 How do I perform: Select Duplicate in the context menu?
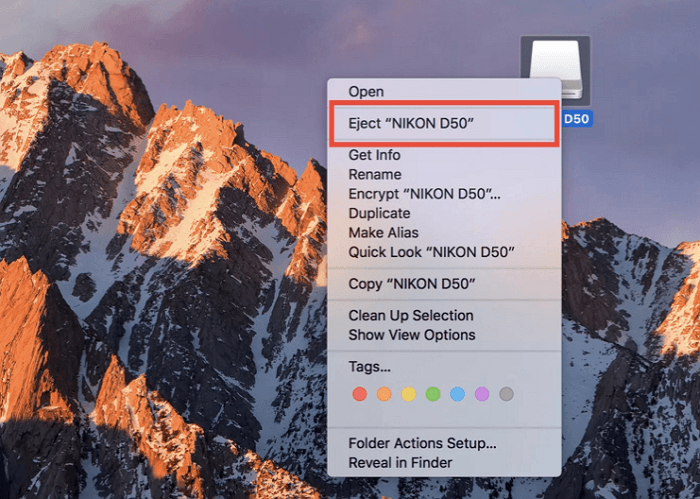tap(444, 213)
